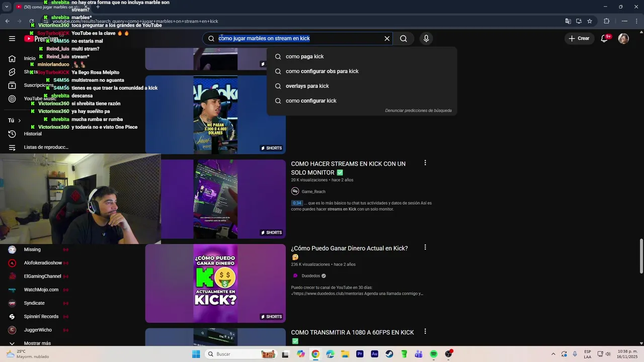Click 'Denunciar predicciones de búsqueda' link
644x362 pixels.
coord(418,111)
